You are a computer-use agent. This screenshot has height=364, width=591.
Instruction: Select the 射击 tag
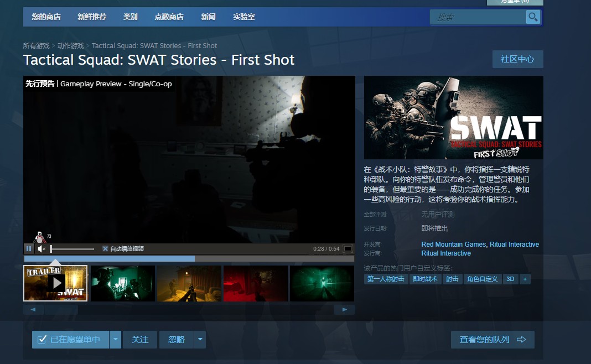[x=452, y=279]
